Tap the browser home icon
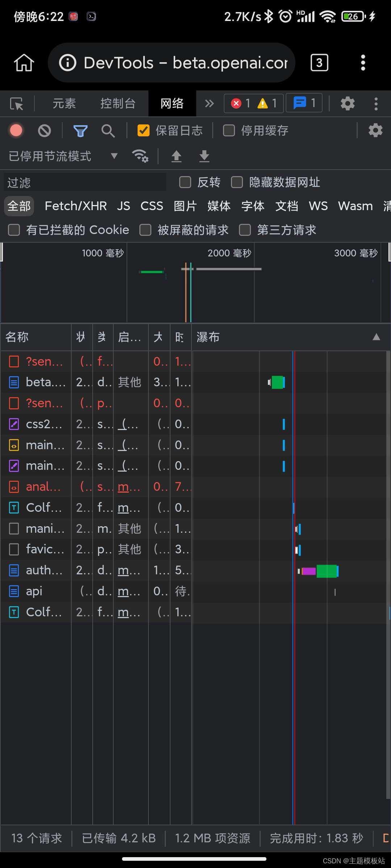Screen dimensions: 391x868 coord(24,63)
